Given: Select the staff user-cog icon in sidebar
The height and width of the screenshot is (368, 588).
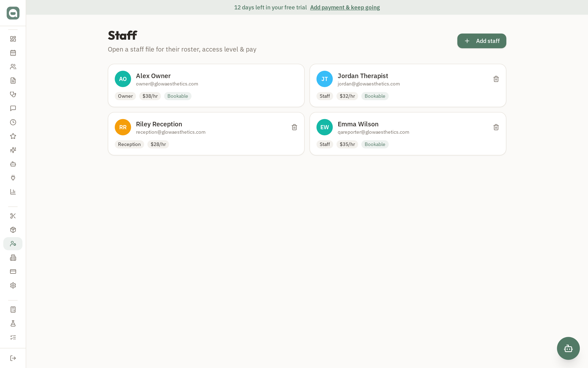Looking at the screenshot, I should coord(13,244).
